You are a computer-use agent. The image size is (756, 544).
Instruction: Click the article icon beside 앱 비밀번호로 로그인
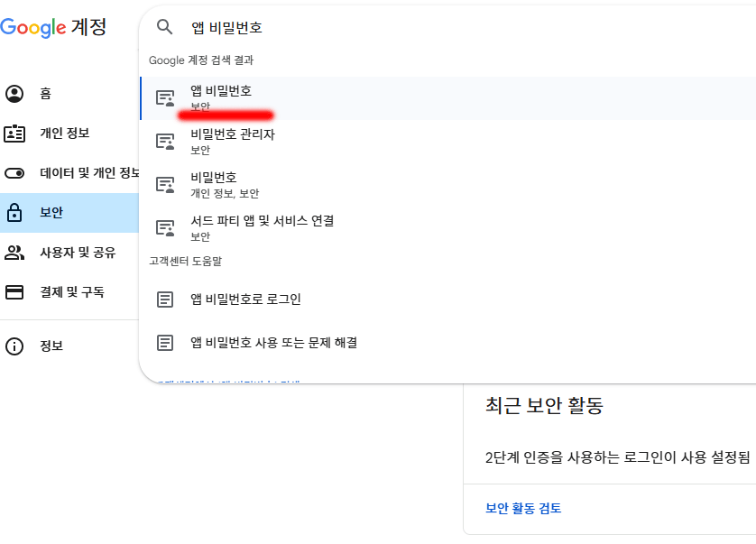pyautogui.click(x=165, y=300)
